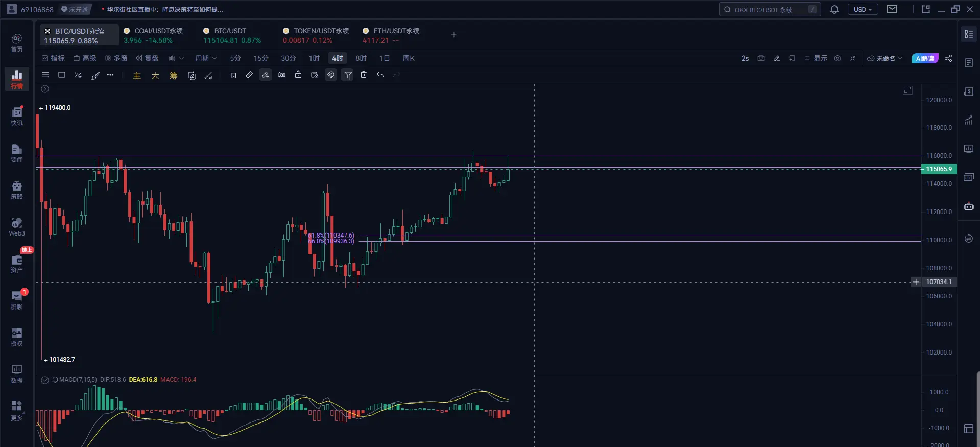
Task: Open the 高级 advanced button
Action: coord(85,58)
